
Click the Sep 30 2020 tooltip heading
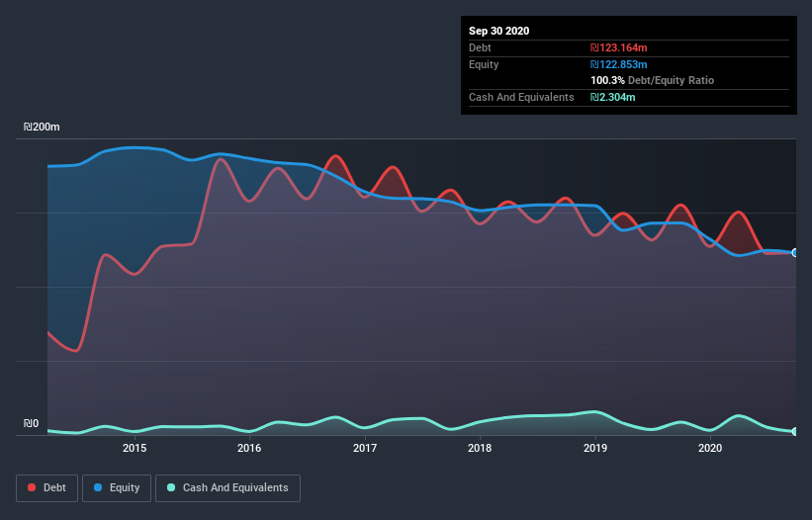point(498,31)
